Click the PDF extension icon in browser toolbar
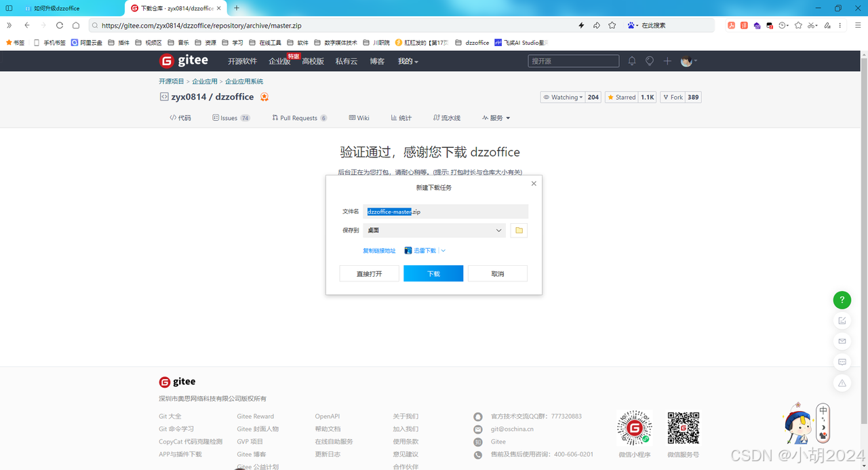Image resolution: width=868 pixels, height=470 pixels. (731, 25)
